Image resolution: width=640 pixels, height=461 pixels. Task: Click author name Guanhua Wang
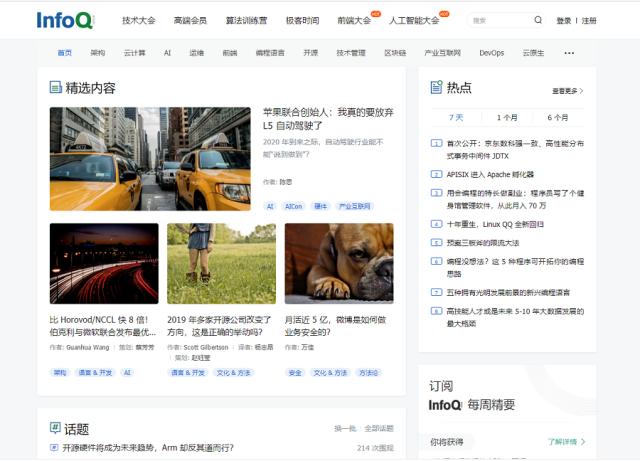tap(87, 347)
